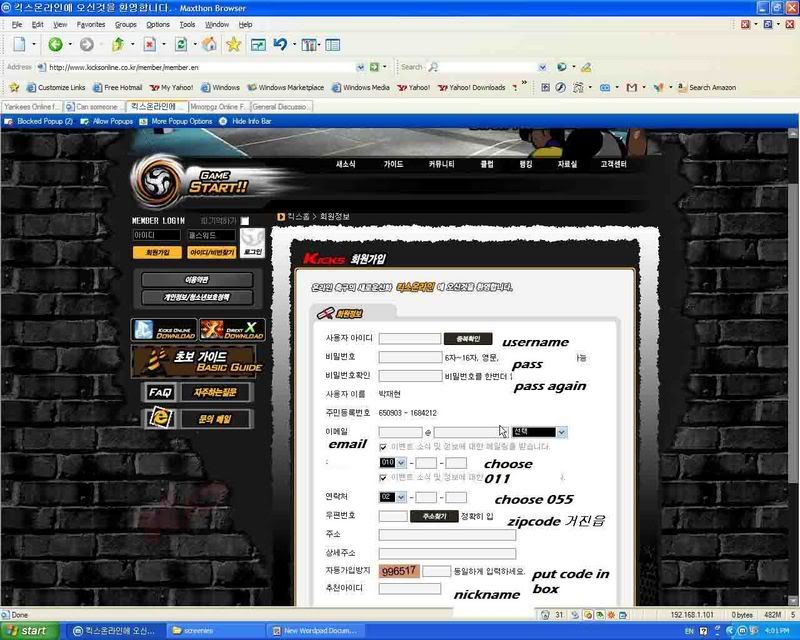
Task: Click the Stop loading red X icon
Action: pos(148,44)
